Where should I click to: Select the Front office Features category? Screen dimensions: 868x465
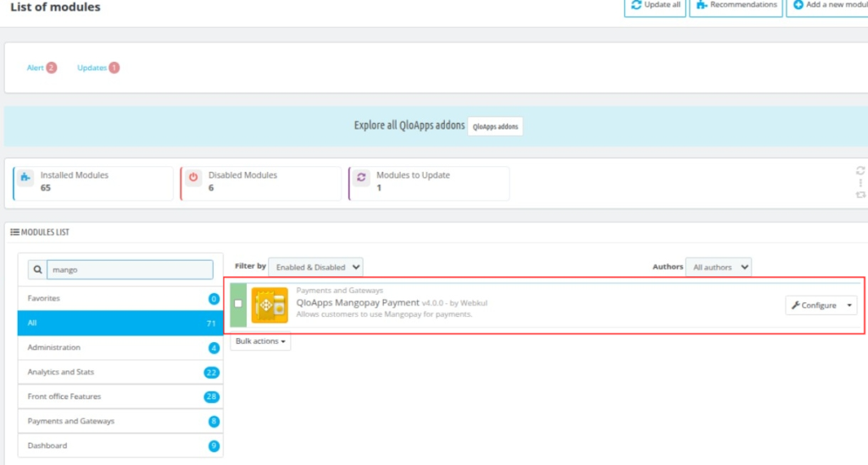click(x=120, y=396)
